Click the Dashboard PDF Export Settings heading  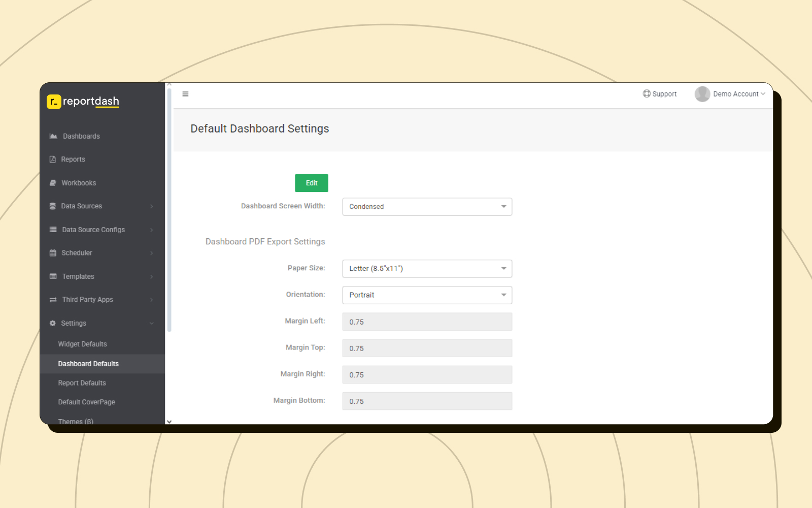pos(265,242)
